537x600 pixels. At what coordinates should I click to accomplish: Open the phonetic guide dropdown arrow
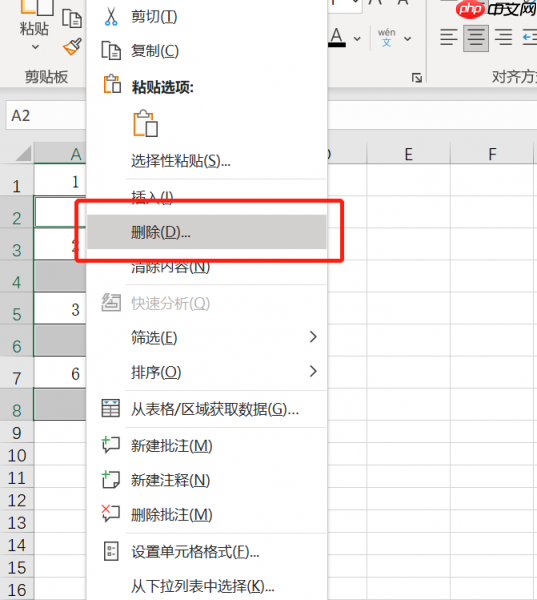pos(408,39)
